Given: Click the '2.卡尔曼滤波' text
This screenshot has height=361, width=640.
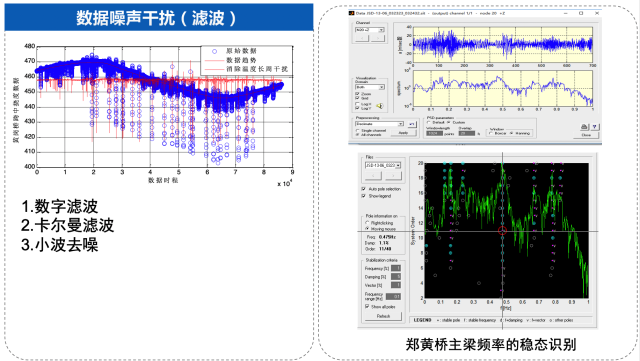Looking at the screenshot, I should pos(68,225).
